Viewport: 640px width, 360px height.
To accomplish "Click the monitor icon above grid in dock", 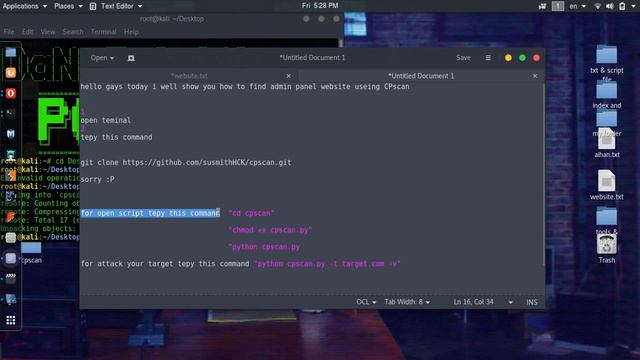I will (x=11, y=299).
